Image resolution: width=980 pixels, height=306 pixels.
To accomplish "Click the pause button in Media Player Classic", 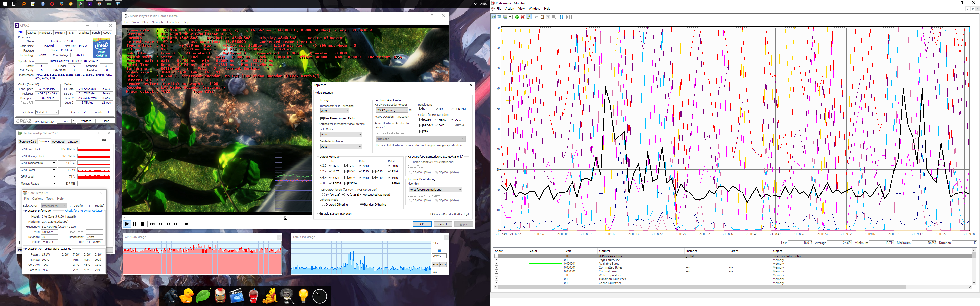I will [135, 224].
